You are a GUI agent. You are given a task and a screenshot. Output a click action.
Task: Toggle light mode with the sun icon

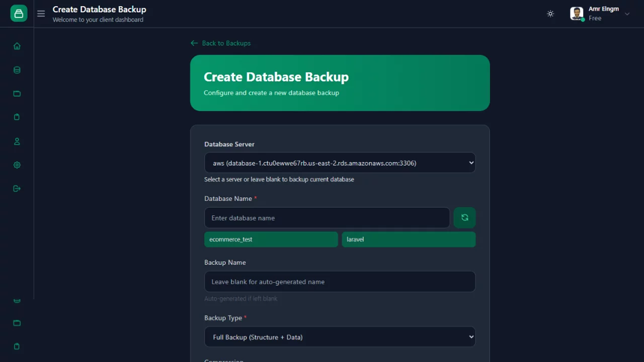pos(550,14)
